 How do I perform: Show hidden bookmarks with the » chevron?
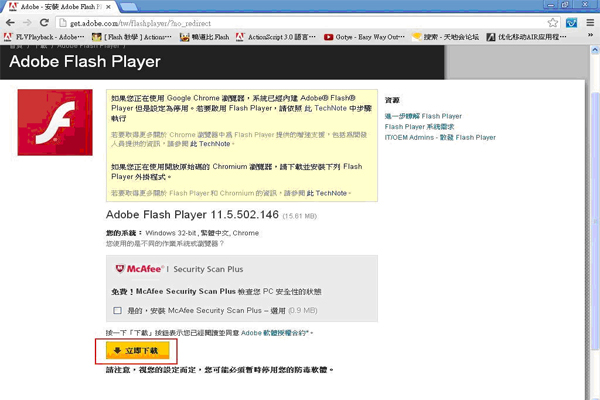[x=590, y=35]
